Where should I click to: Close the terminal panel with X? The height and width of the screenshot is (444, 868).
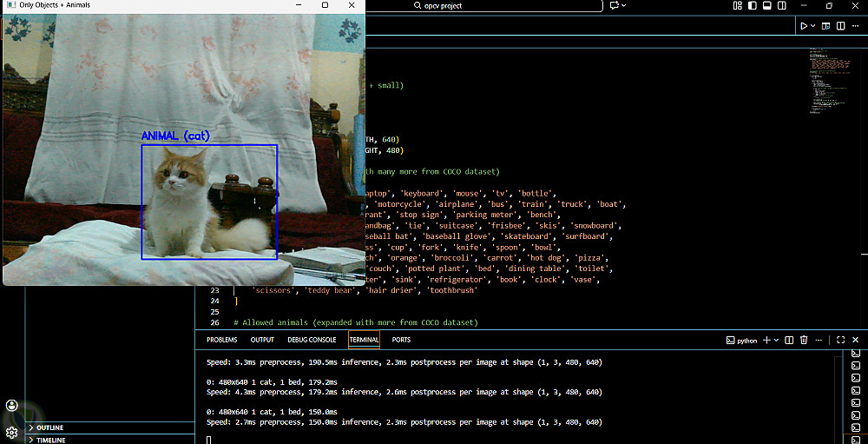click(855, 340)
